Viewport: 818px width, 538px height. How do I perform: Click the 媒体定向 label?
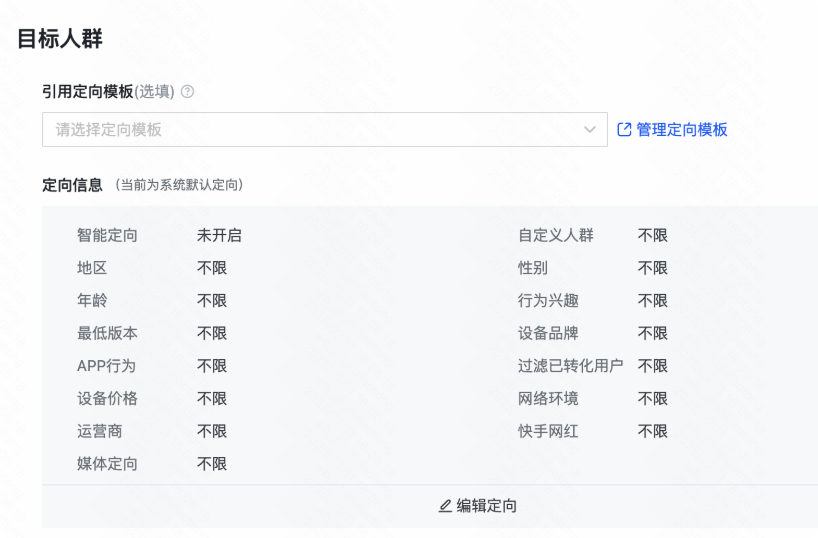(x=107, y=464)
